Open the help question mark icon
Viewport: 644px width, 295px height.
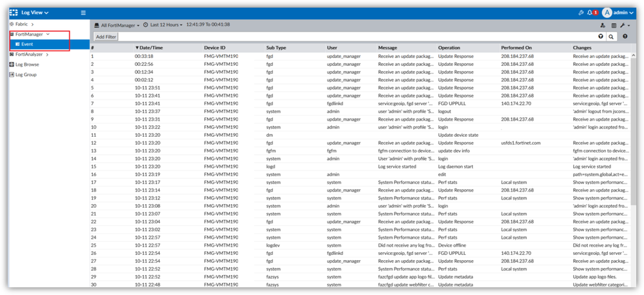pyautogui.click(x=625, y=37)
